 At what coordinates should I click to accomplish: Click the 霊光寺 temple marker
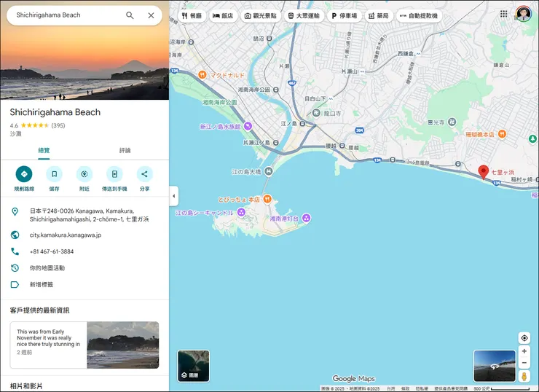coord(452,122)
